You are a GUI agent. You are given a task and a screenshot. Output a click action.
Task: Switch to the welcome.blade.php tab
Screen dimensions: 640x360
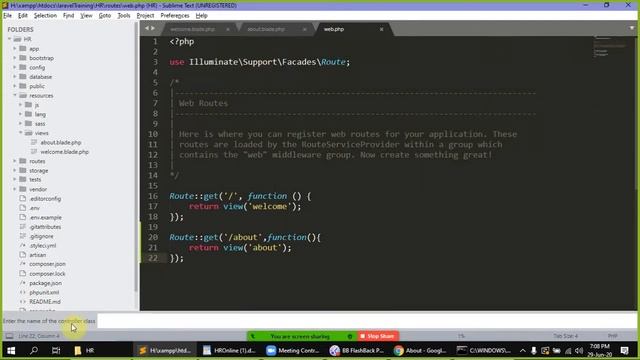point(193,29)
